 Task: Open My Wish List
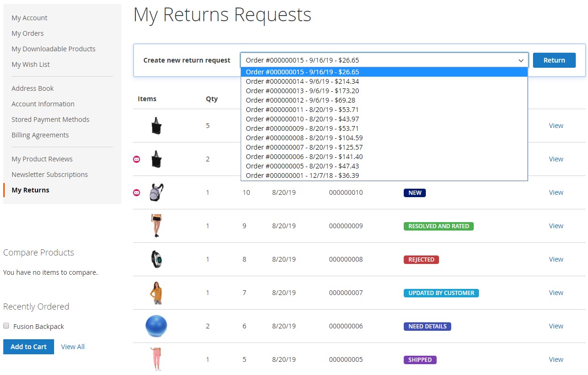pyautogui.click(x=31, y=64)
